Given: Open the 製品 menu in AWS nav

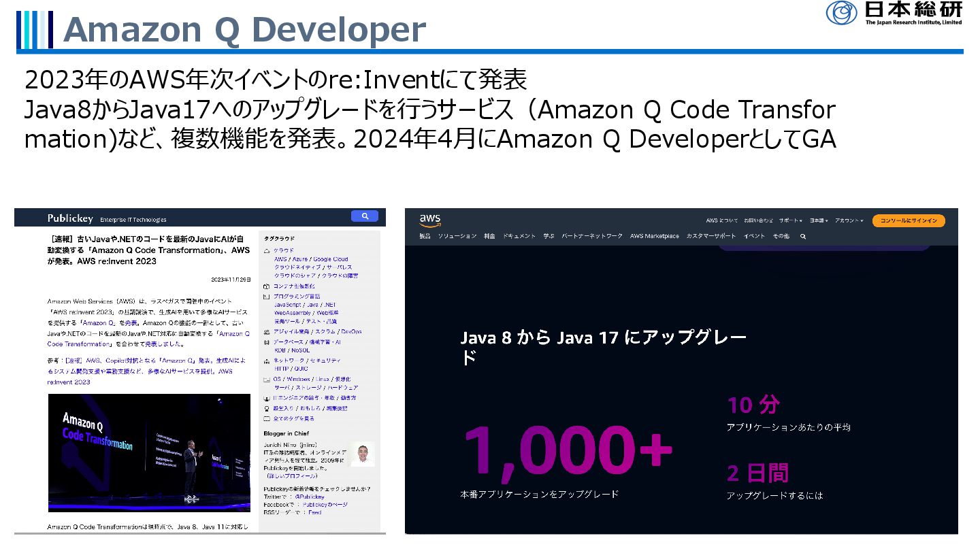Looking at the screenshot, I should (x=425, y=236).
